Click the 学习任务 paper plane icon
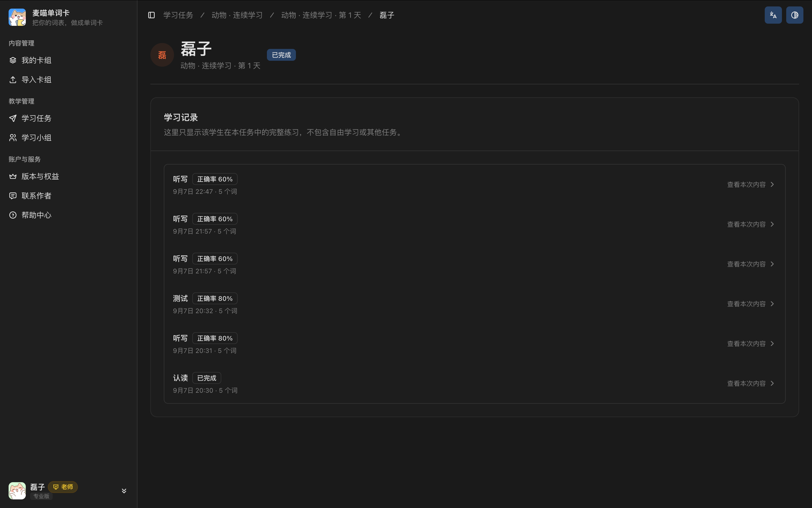Viewport: 812px width, 508px height. click(13, 118)
